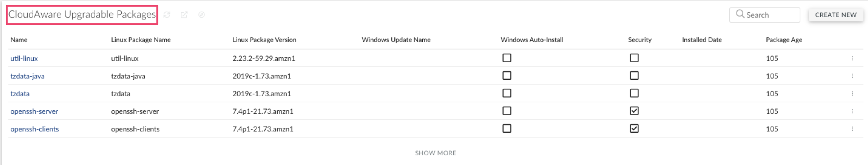Viewport: 868px width, 165px height.
Task: Sort by the Linux Package Name column header
Action: pyautogui.click(x=141, y=40)
